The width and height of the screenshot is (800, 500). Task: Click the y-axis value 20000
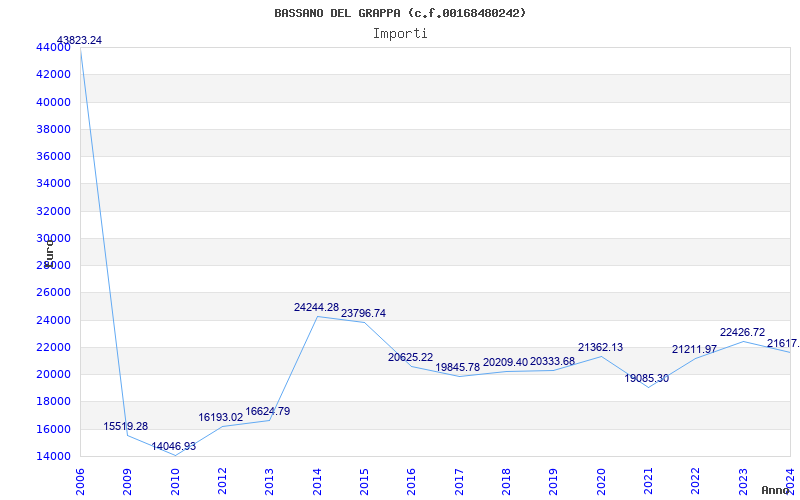(54, 374)
